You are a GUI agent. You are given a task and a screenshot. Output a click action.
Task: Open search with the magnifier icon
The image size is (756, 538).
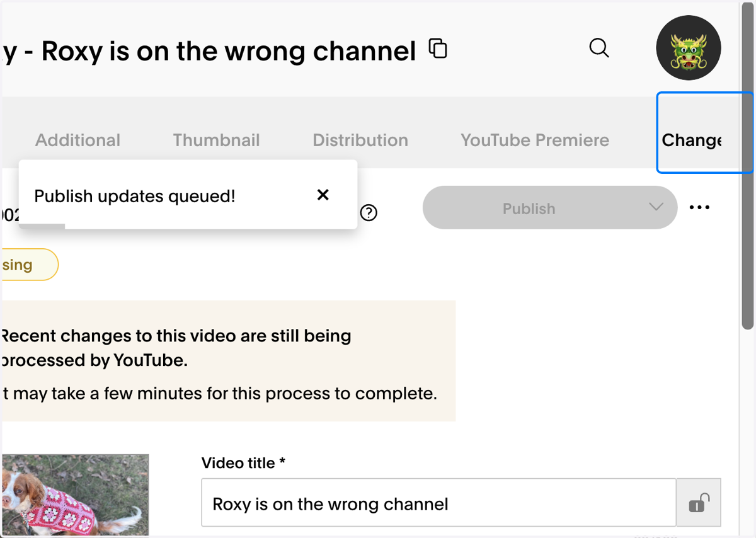click(x=599, y=48)
